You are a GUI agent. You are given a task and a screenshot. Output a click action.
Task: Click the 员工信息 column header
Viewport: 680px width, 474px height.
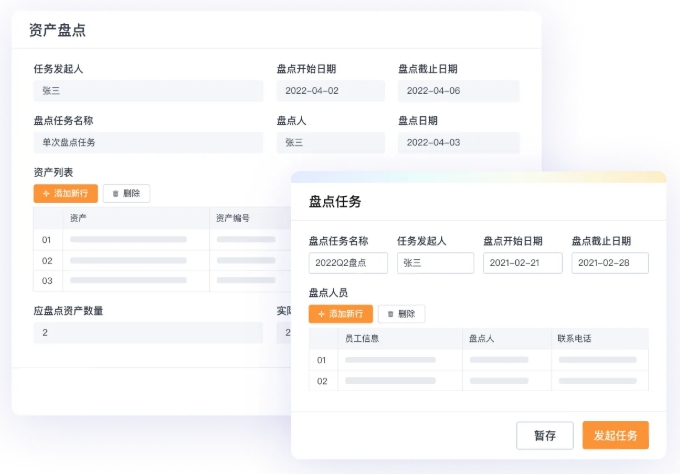(x=362, y=338)
